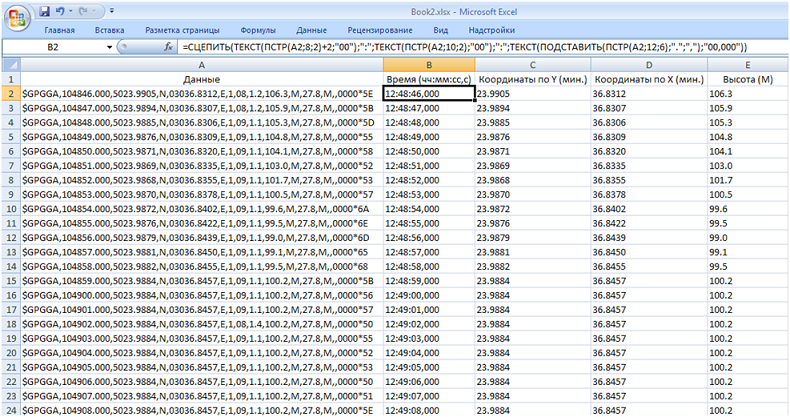
Task: Select cell with time 12:48:55,000
Action: tap(429, 223)
